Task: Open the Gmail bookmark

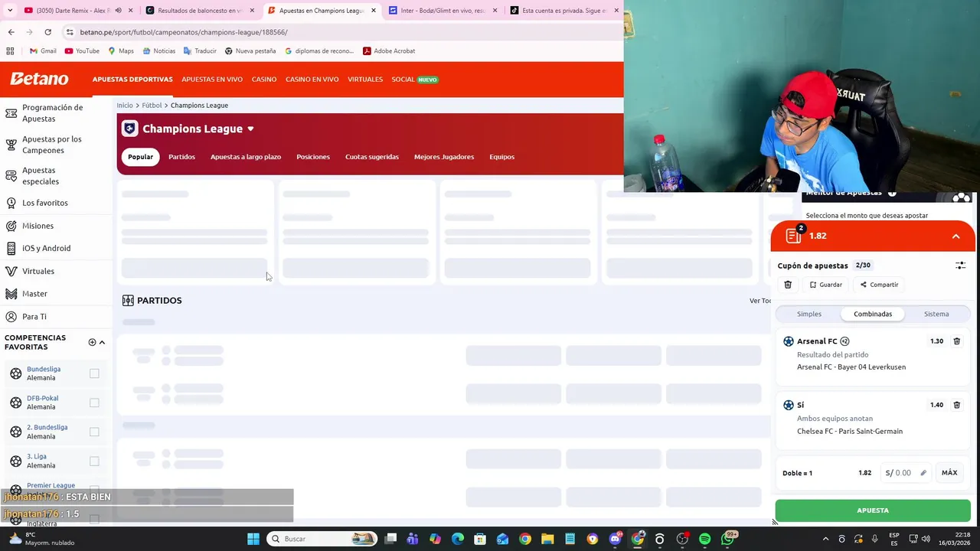Action: (43, 51)
